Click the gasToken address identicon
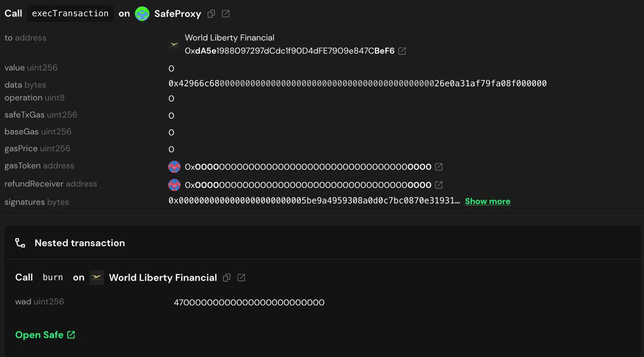 coord(174,166)
